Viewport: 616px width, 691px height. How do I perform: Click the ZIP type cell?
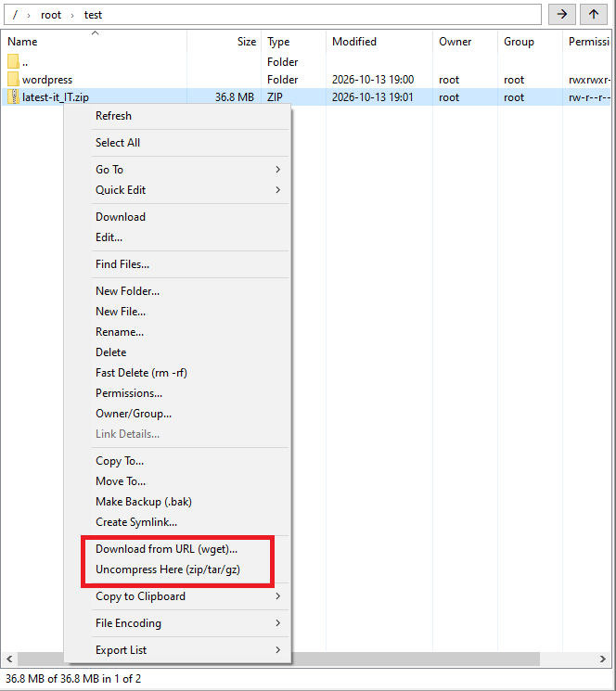click(x=275, y=97)
